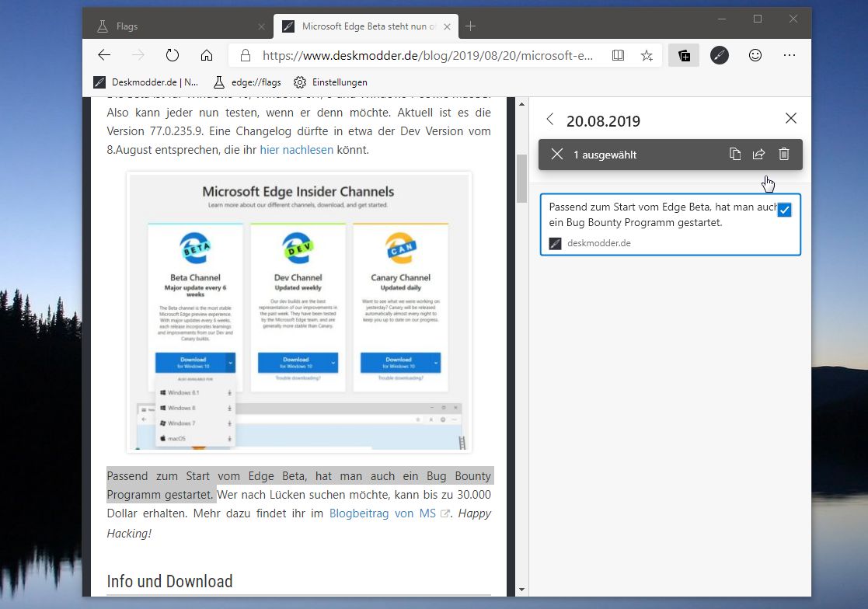Image resolution: width=868 pixels, height=609 pixels.
Task: Follow the hier nachlesen link
Action: (297, 150)
